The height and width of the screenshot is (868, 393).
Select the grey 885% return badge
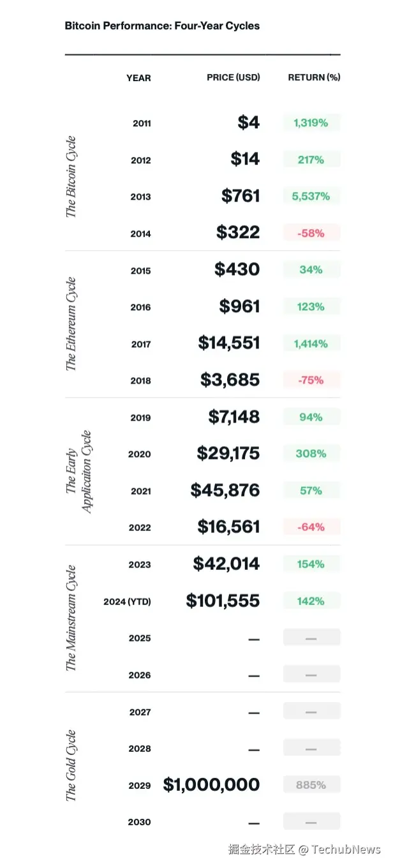pyautogui.click(x=311, y=785)
